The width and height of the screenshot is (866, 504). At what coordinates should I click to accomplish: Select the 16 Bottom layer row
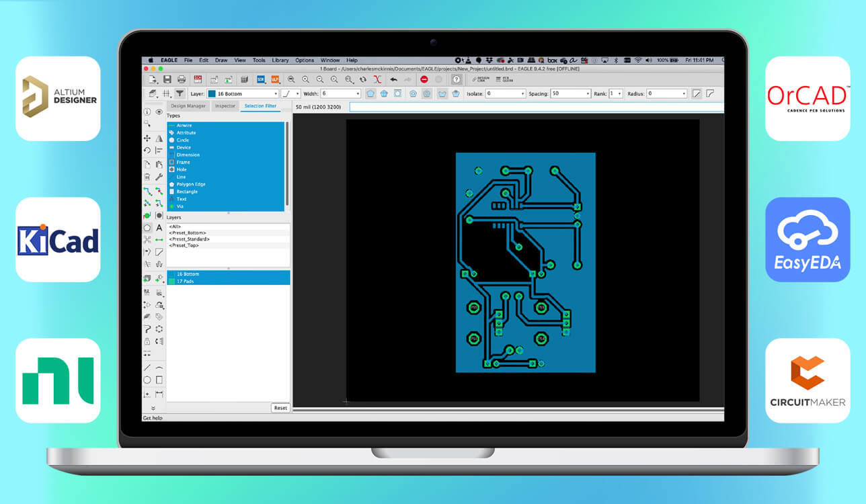pos(228,274)
